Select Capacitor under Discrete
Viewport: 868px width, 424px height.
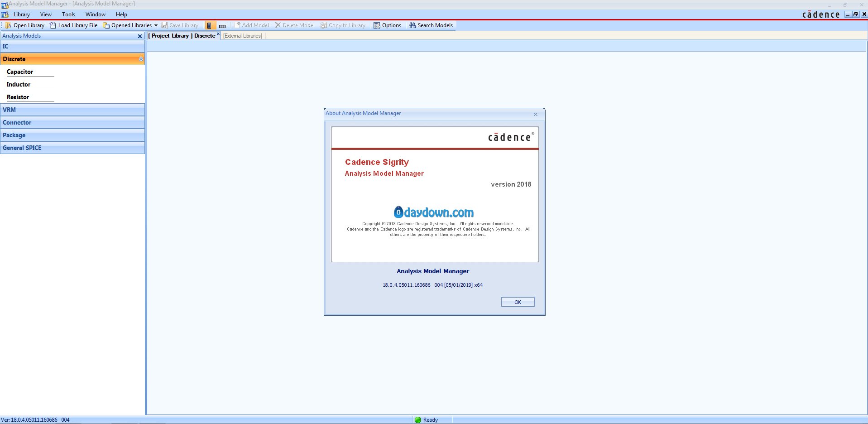20,72
